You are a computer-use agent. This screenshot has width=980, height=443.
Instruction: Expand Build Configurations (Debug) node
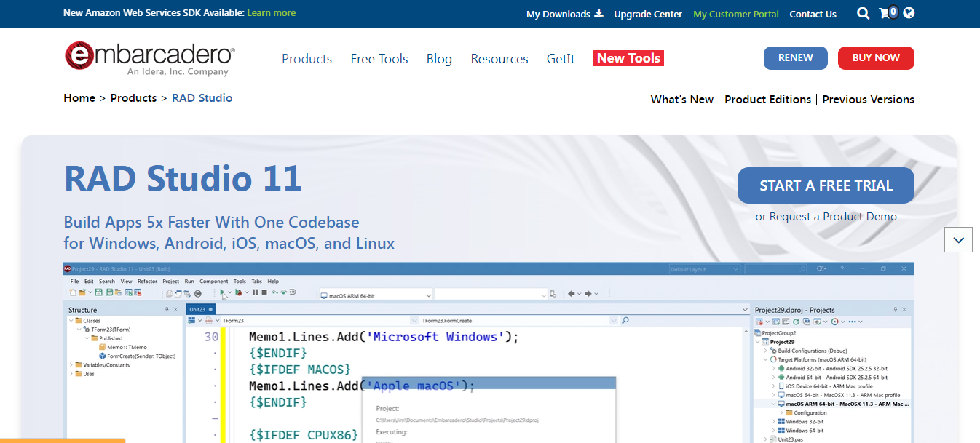(766, 351)
